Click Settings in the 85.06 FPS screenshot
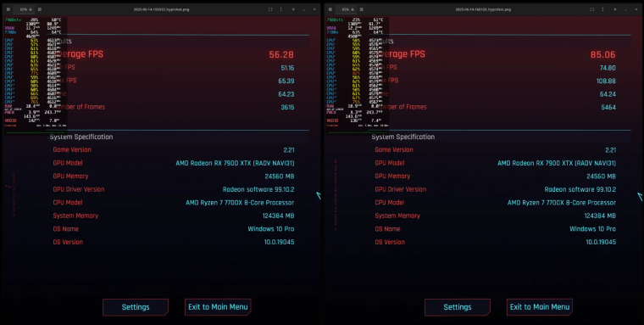 pyautogui.click(x=457, y=307)
